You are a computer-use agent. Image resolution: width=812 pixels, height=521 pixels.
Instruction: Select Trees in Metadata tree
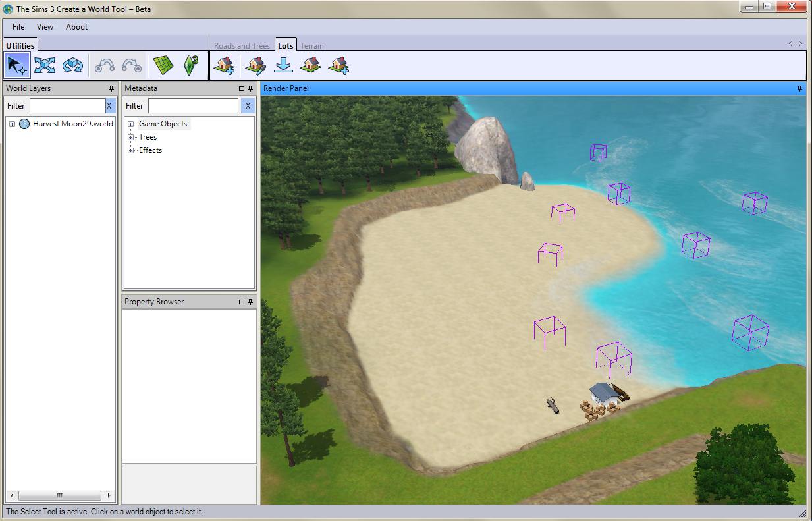pyautogui.click(x=148, y=137)
